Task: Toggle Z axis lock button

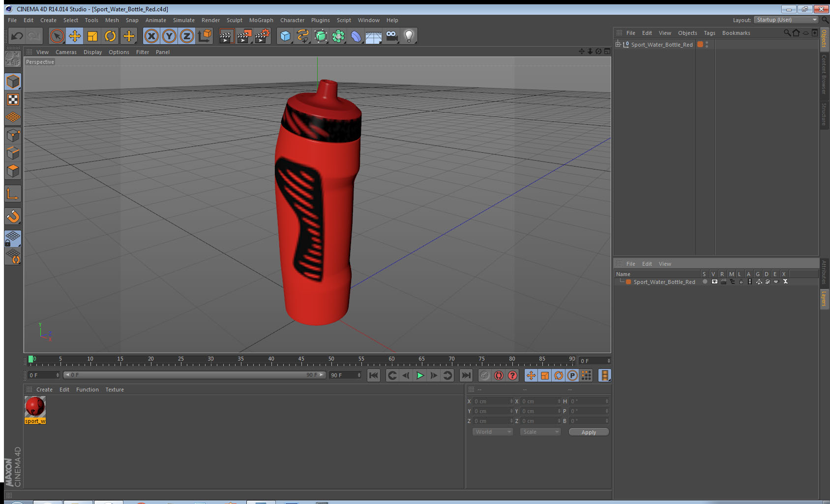Action: click(x=187, y=36)
